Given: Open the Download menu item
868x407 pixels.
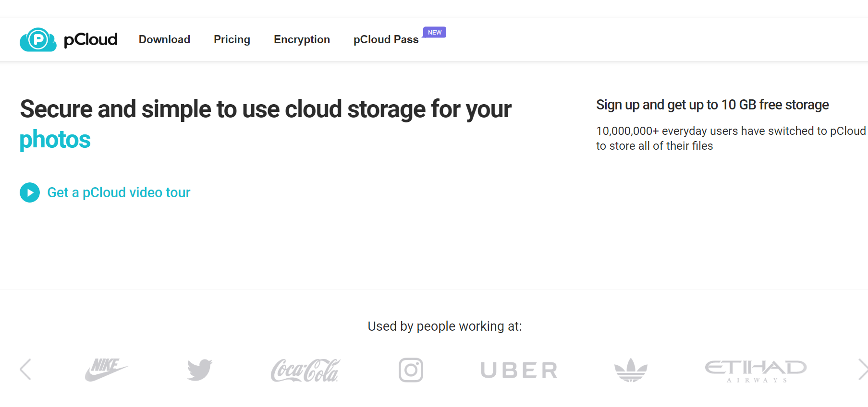Looking at the screenshot, I should [x=164, y=39].
